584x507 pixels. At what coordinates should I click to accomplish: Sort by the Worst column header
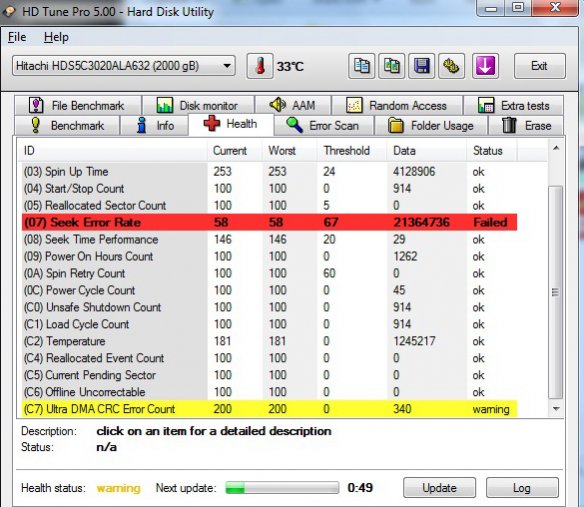[x=290, y=150]
